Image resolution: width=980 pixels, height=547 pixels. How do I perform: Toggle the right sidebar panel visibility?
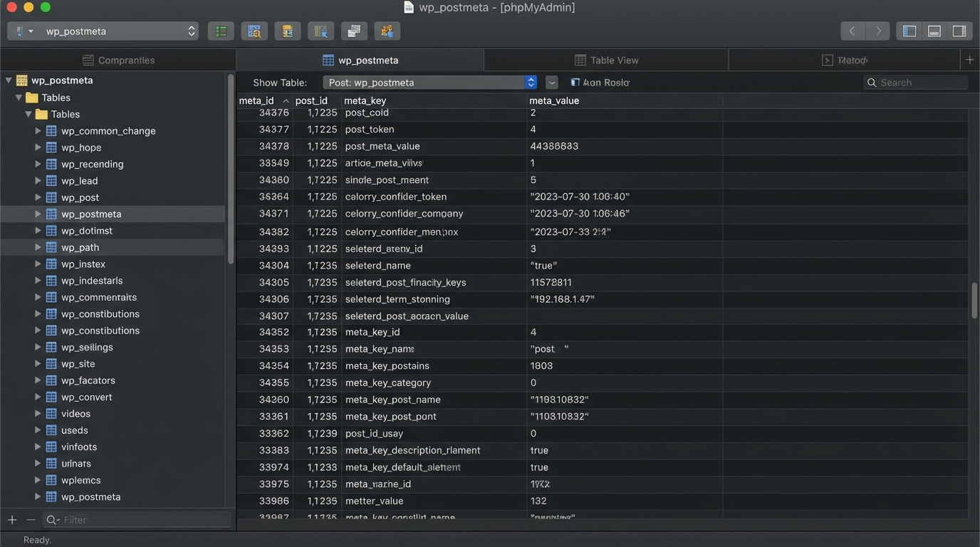959,31
